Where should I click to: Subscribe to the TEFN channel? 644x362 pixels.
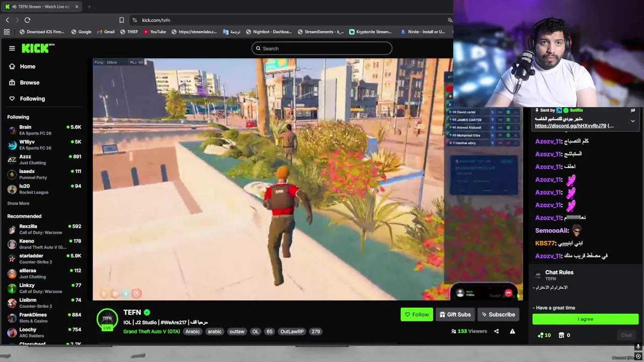(498, 315)
